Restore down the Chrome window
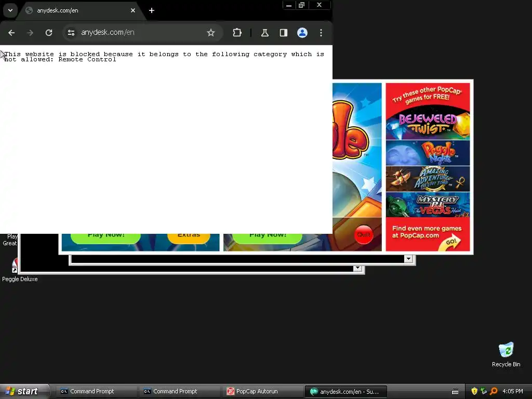532x399 pixels. [x=301, y=5]
